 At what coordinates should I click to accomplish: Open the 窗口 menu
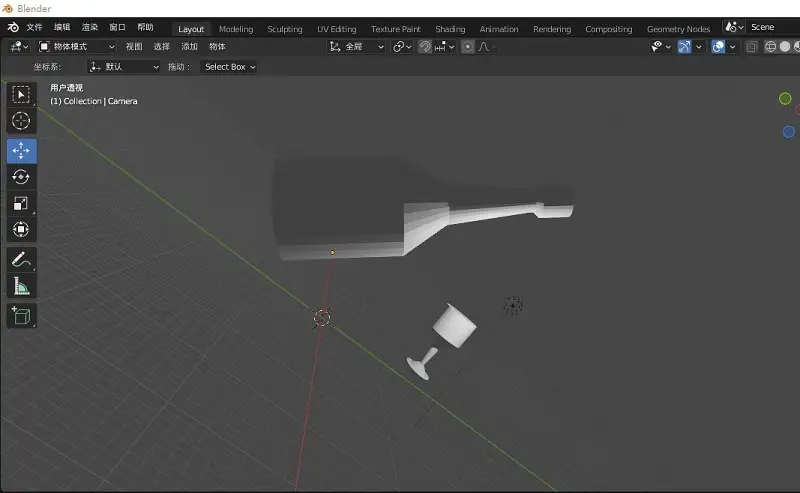pyautogui.click(x=117, y=27)
